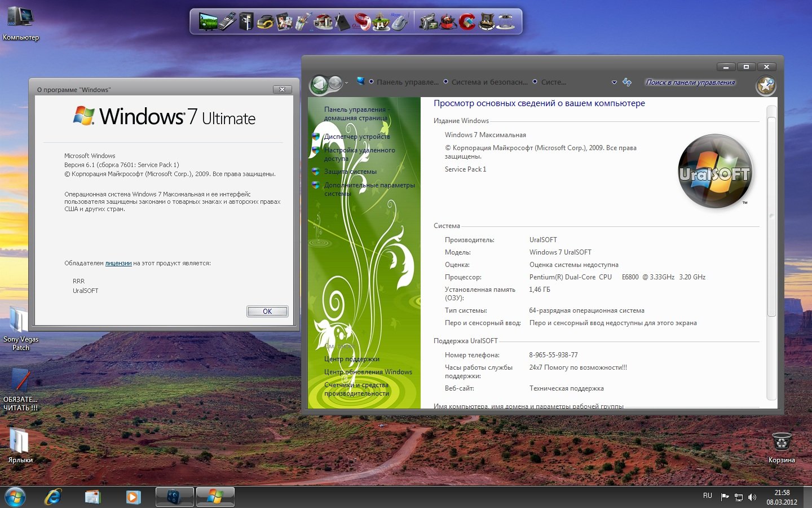The width and height of the screenshot is (812, 508).
Task: Open Панель управления - домашняя страница link
Action: coord(356,113)
